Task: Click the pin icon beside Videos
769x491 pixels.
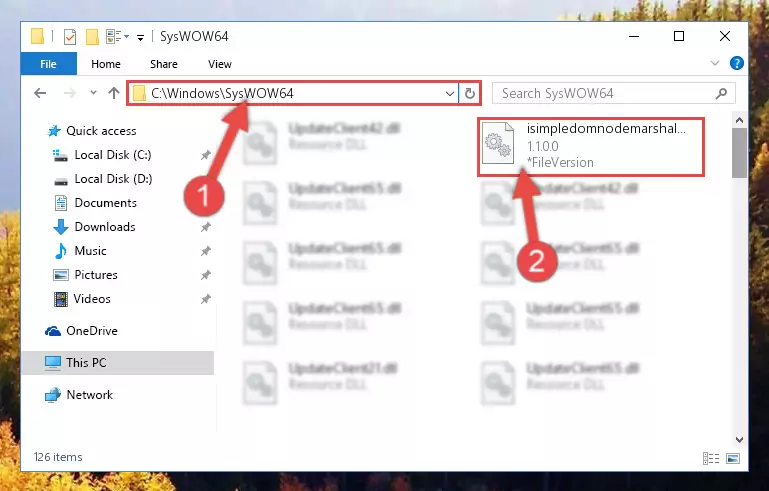Action: point(205,299)
